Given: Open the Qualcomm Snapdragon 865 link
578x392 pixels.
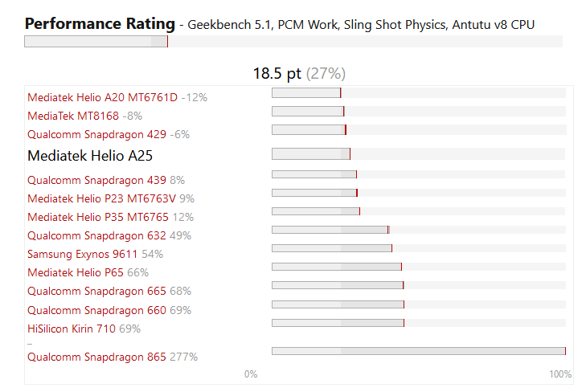Looking at the screenshot, I should coord(97,357).
